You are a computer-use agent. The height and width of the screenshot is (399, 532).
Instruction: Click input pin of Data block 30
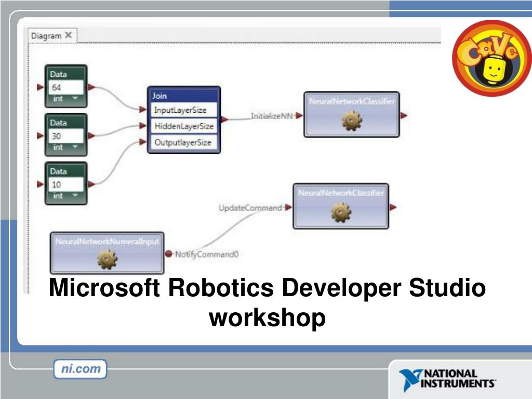pyautogui.click(x=41, y=136)
